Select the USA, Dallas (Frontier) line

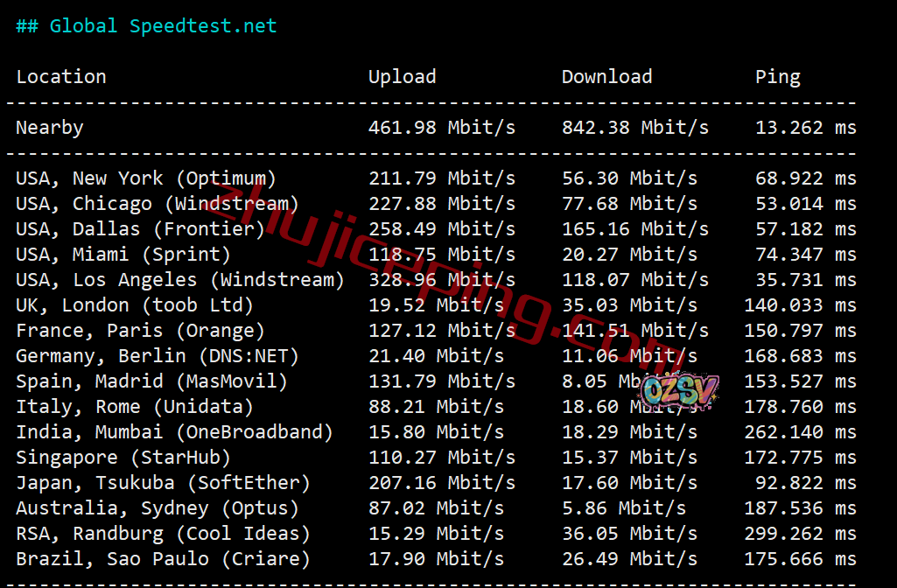[x=436, y=229]
